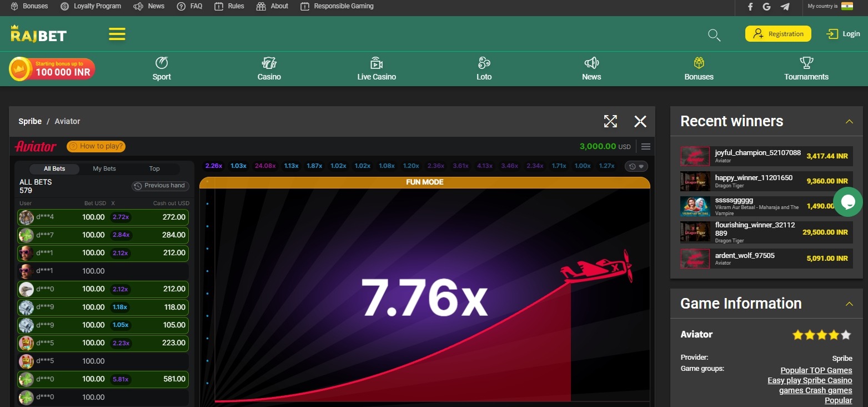Rate Aviator with the fifth star
Screen dimensions: 868x407
[846, 335]
